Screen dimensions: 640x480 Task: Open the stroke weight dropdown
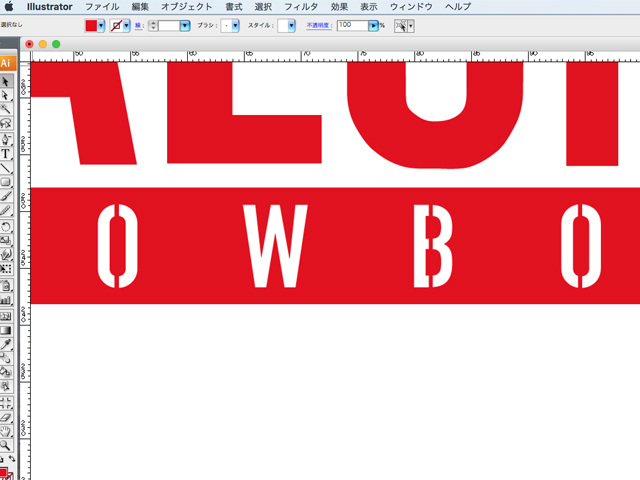tap(185, 25)
